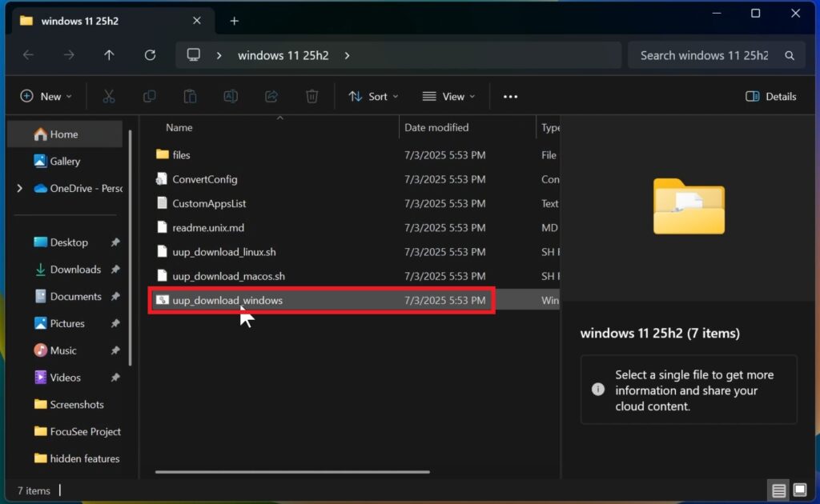This screenshot has width=820, height=504.
Task: Click the Rename icon in toolbar
Action: point(231,96)
